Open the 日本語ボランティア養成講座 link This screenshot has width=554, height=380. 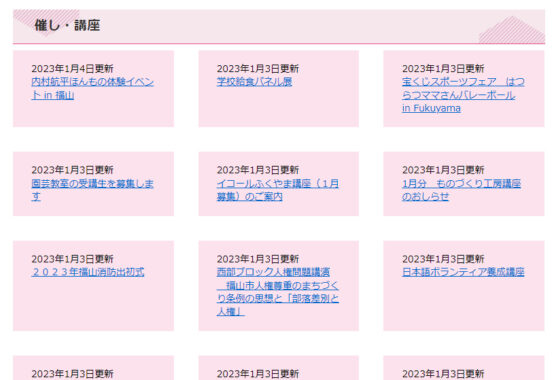tap(463, 272)
